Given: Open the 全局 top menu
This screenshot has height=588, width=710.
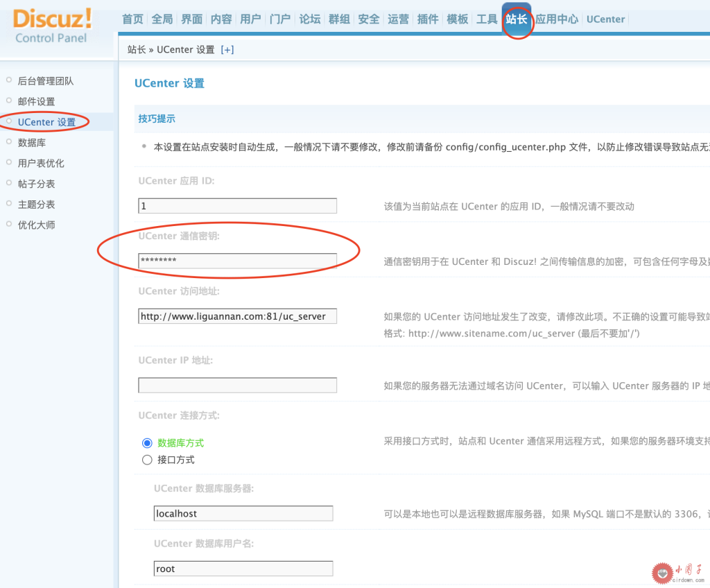Looking at the screenshot, I should tap(162, 19).
